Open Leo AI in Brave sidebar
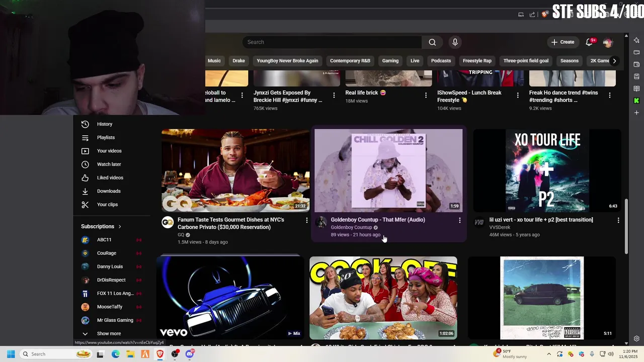Screen dimensions: 644x362 point(636,40)
